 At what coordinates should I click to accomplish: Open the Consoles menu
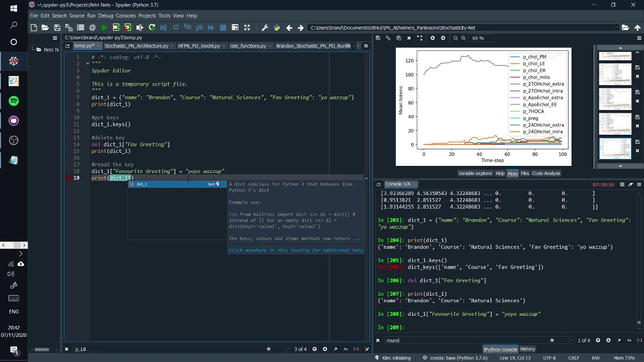pyautogui.click(x=126, y=16)
